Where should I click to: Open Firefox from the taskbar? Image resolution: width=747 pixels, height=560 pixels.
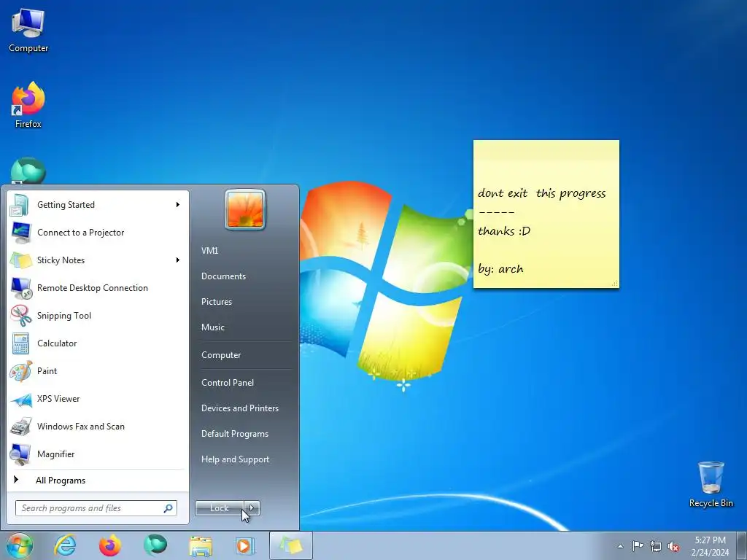[x=109, y=545]
